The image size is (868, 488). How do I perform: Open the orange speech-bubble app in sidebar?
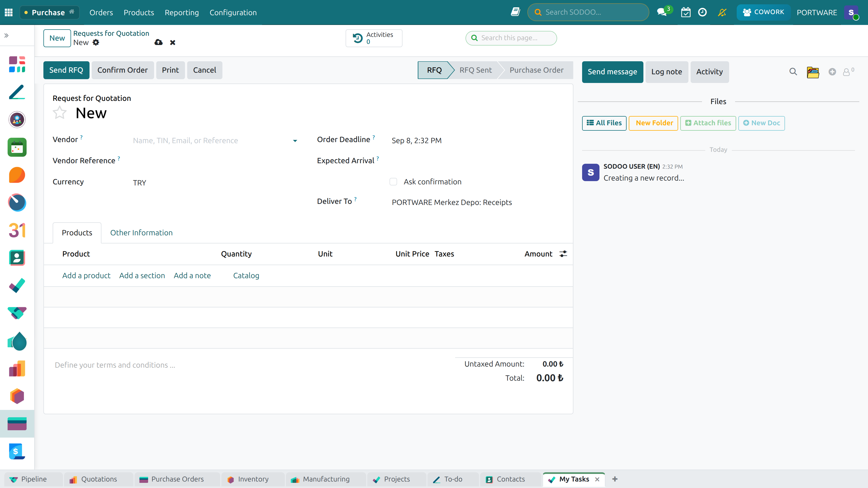point(17,175)
